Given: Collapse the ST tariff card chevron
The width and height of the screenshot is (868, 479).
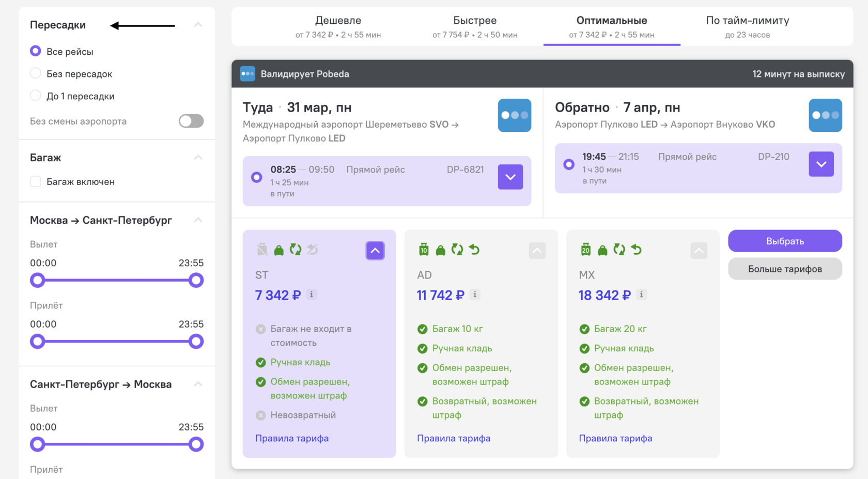Looking at the screenshot, I should tap(375, 251).
